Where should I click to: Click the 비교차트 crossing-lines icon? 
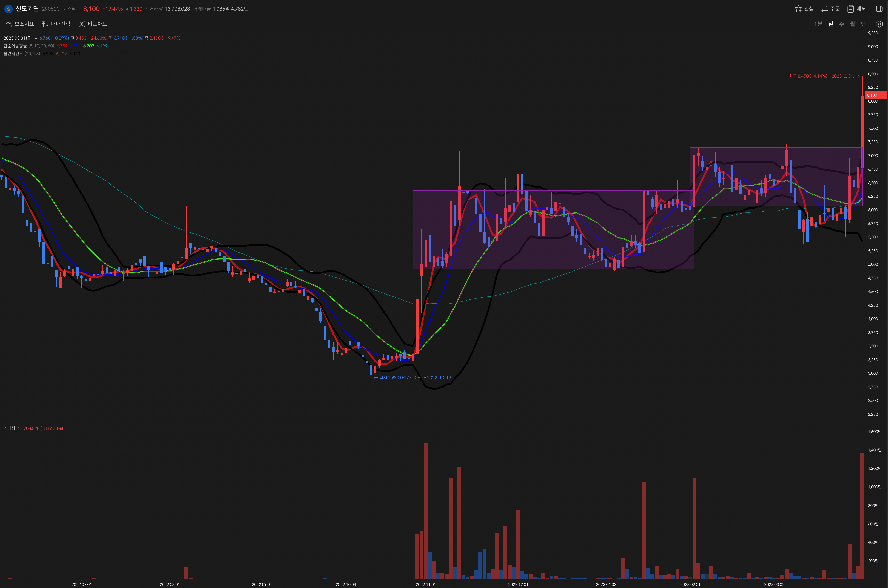(x=81, y=24)
